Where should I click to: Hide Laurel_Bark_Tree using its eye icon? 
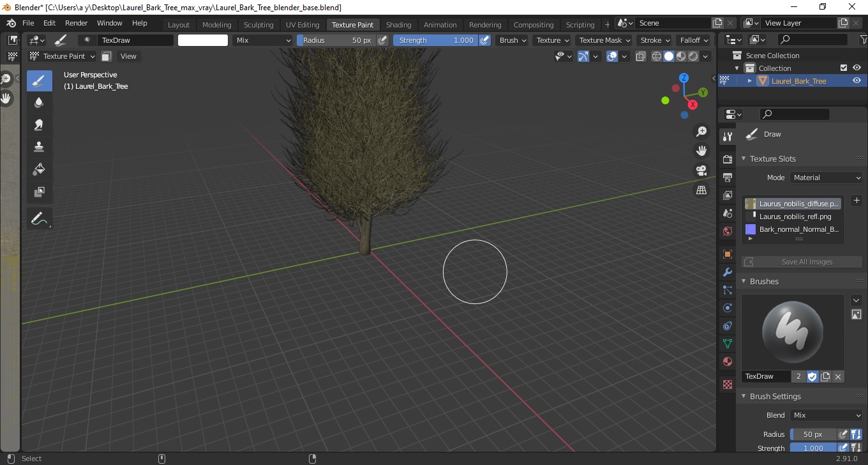[857, 80]
